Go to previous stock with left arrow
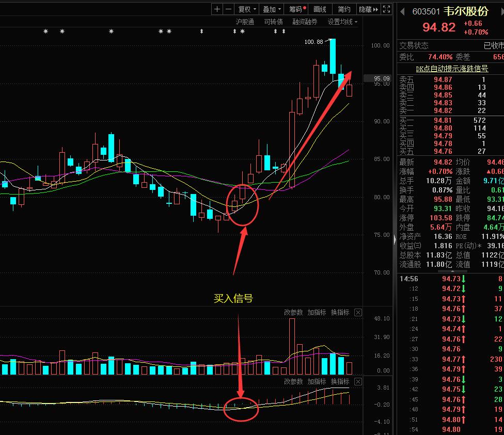 coord(402,11)
